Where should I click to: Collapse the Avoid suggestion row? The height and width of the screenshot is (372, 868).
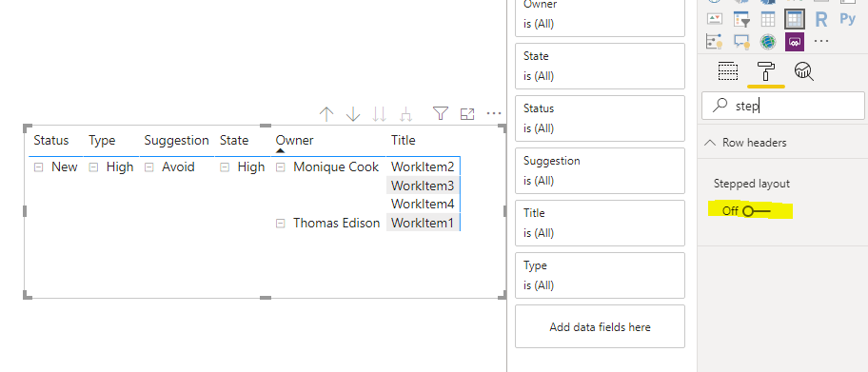(x=148, y=167)
